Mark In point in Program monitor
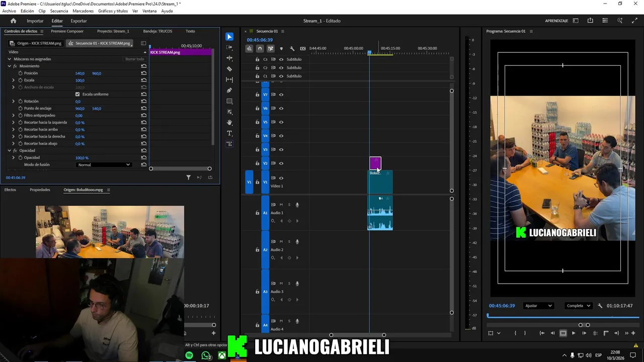 (515, 333)
